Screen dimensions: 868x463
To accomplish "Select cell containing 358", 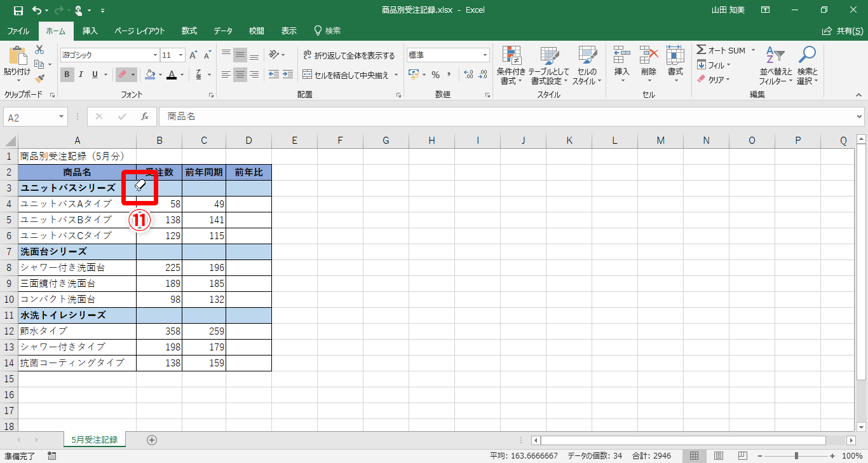I will click(159, 331).
